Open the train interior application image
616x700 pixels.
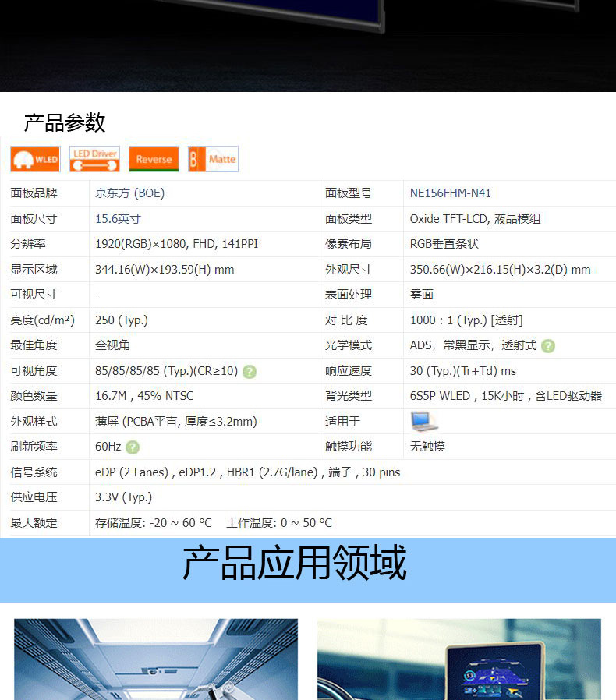tap(156, 659)
